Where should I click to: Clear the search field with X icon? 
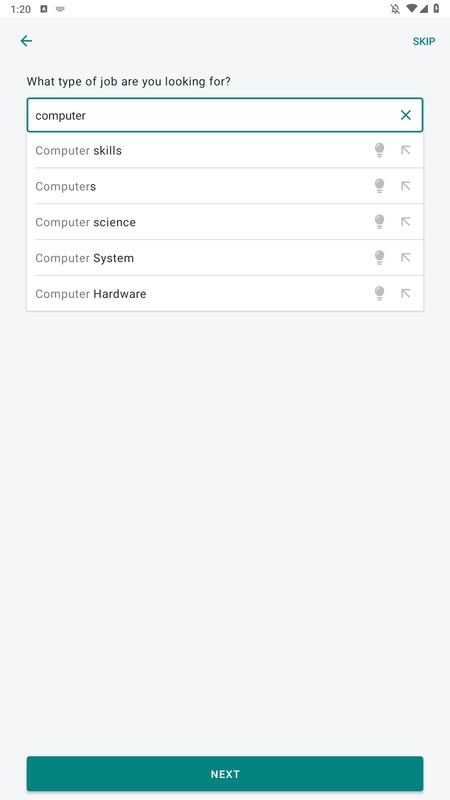[x=406, y=115]
